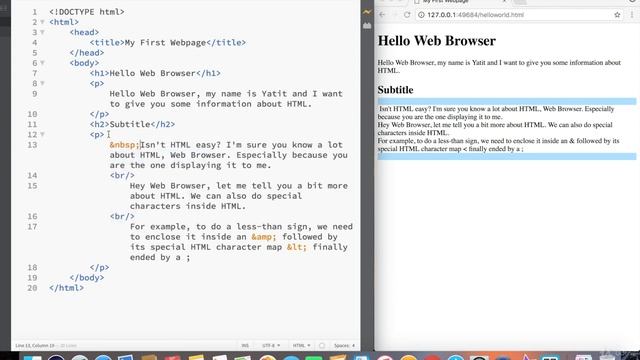Click the h2 Subtitle line in editor
Image resolution: width=640 pixels, height=360 pixels.
(x=132, y=124)
